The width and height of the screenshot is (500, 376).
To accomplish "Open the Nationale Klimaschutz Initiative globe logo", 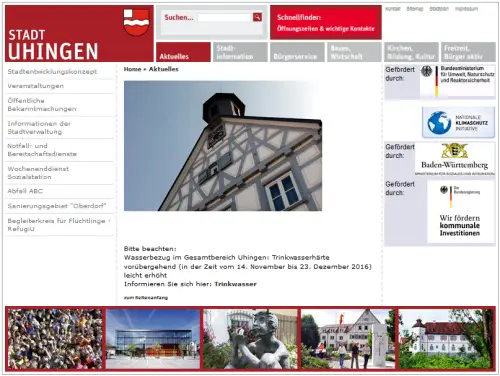I will tap(458, 123).
